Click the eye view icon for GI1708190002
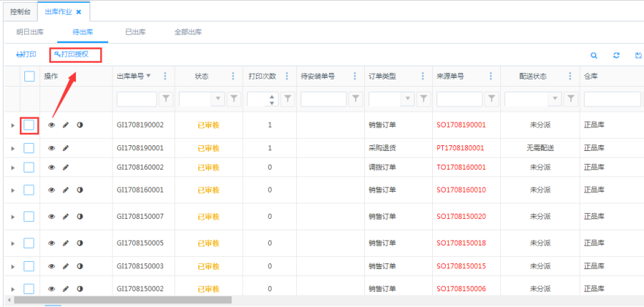This screenshot has width=644, height=307. pos(52,125)
